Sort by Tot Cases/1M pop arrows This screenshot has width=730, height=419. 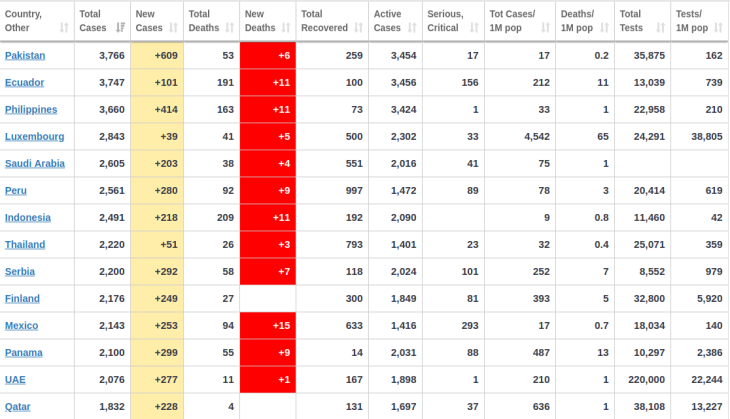pyautogui.click(x=546, y=28)
